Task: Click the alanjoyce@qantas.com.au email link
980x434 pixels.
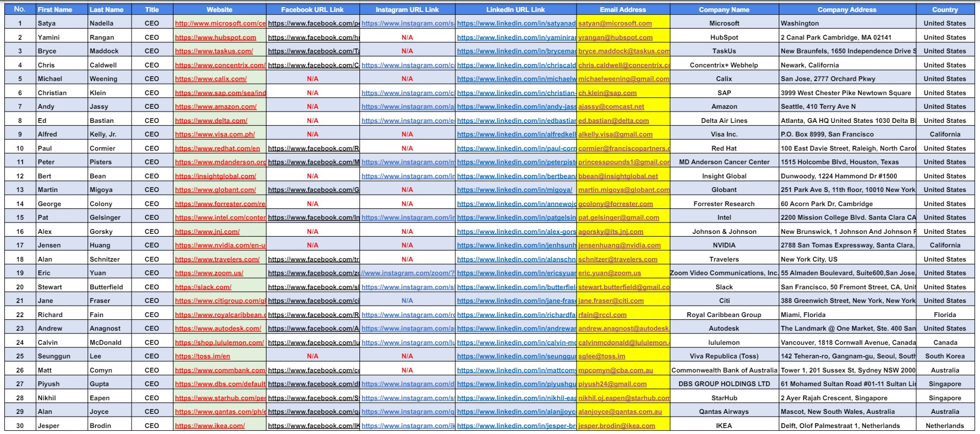Action: point(621,412)
